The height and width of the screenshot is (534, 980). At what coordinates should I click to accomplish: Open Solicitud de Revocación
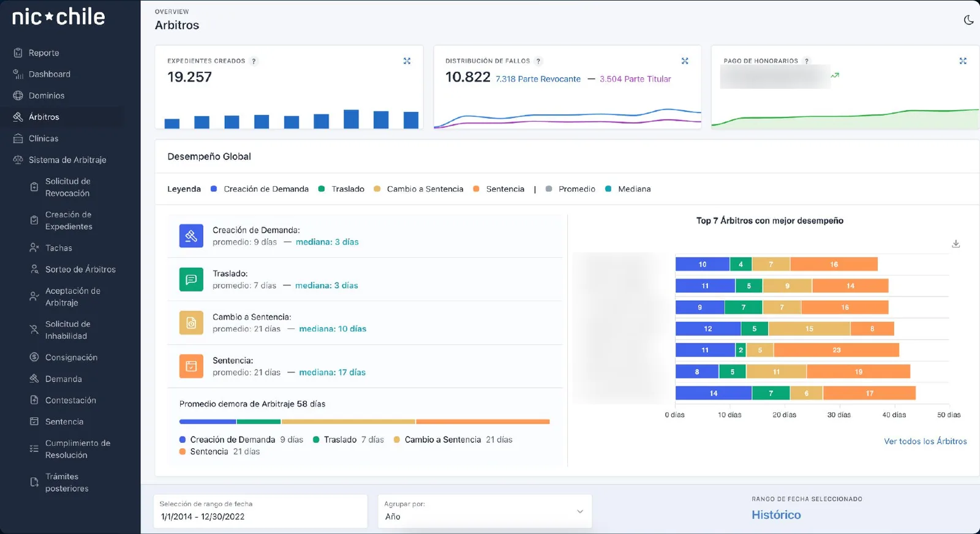tap(67, 187)
